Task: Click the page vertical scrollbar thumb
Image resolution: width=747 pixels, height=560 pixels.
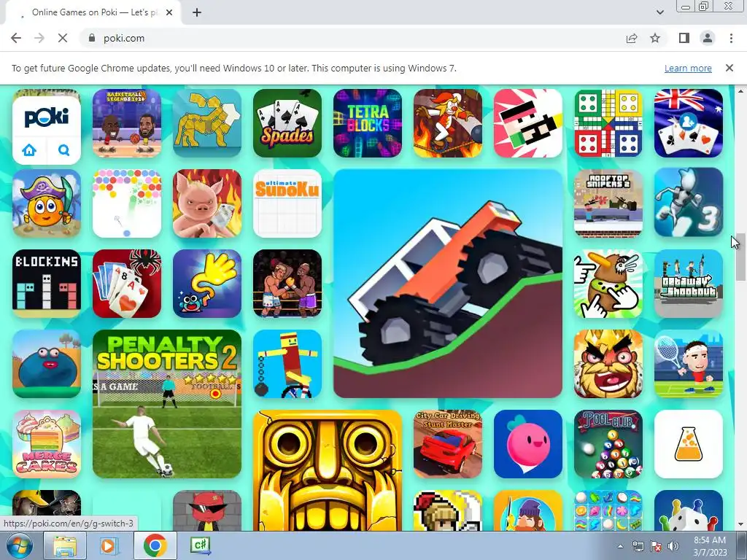Action: pyautogui.click(x=740, y=256)
